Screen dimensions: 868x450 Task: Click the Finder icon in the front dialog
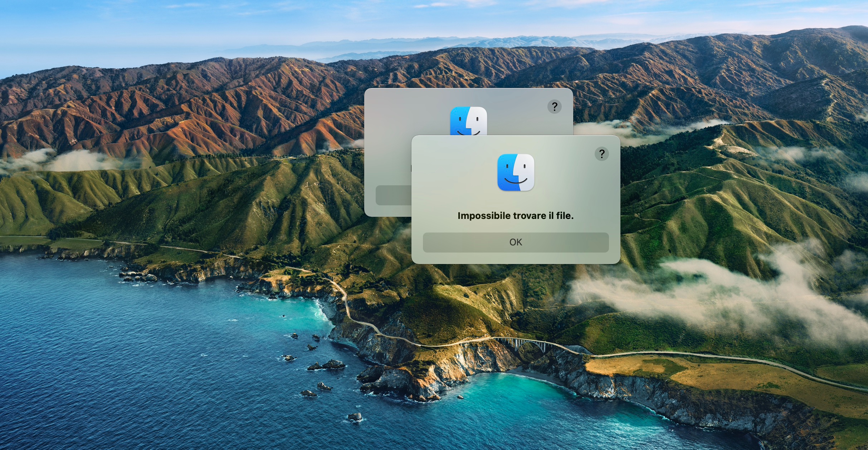point(516,172)
